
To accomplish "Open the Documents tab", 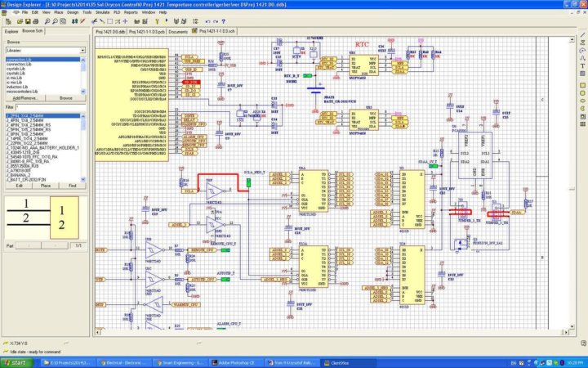I will click(178, 31).
